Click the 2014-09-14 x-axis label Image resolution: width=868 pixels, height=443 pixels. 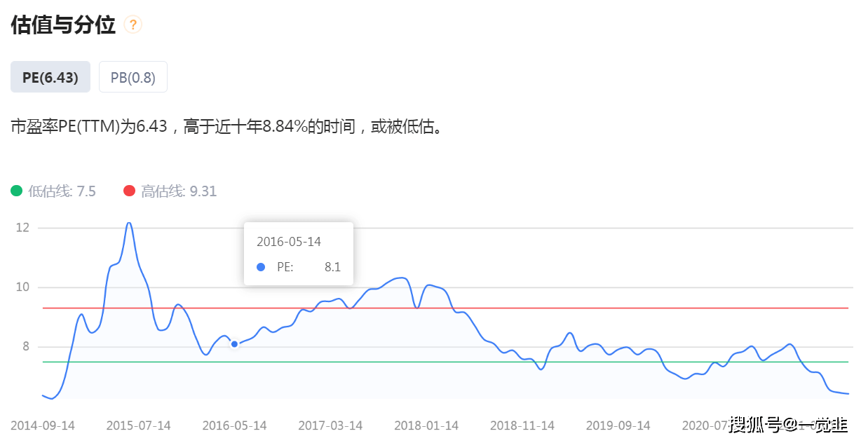43,425
